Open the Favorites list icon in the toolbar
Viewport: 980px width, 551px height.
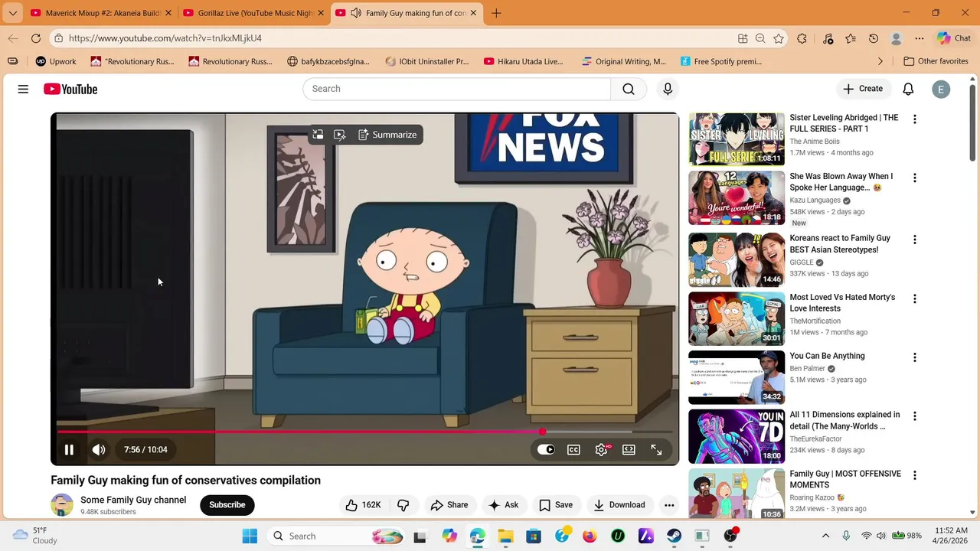tap(851, 38)
